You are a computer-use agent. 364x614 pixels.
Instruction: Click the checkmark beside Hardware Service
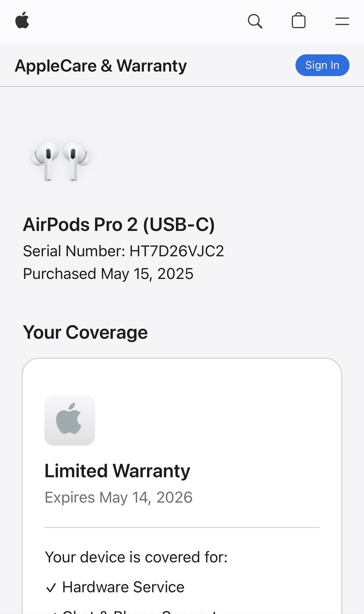51,587
